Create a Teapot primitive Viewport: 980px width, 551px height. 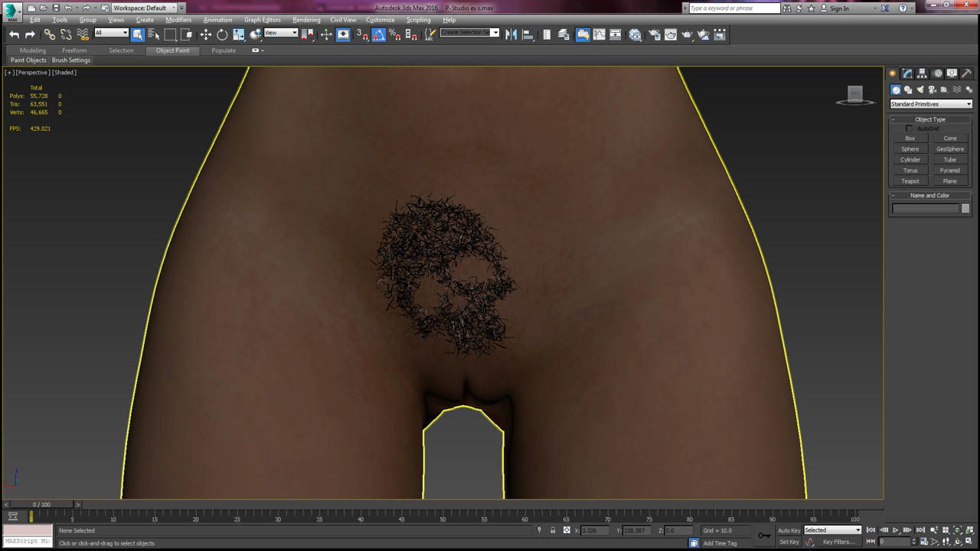(910, 181)
